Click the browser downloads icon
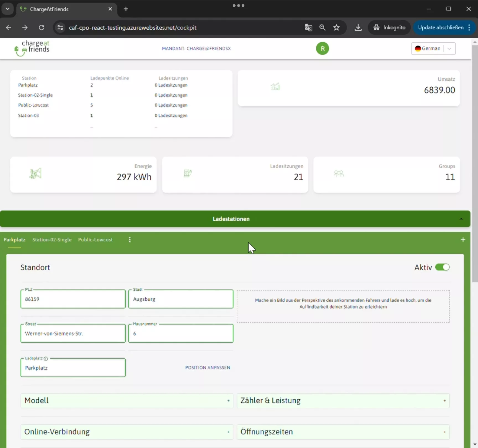478x448 pixels. (x=358, y=28)
